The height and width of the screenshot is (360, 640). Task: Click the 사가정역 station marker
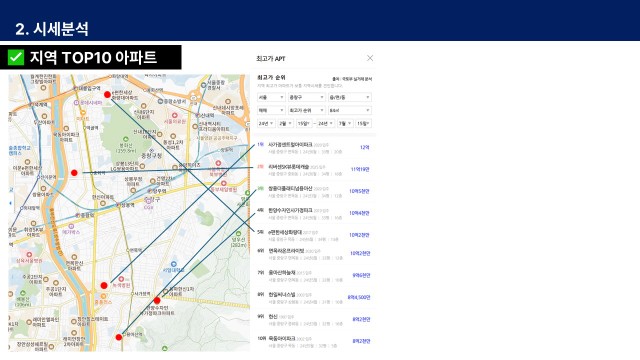tap(133, 293)
